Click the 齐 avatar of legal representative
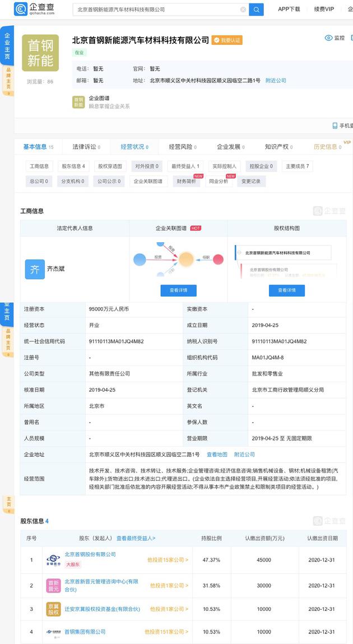 (x=35, y=270)
